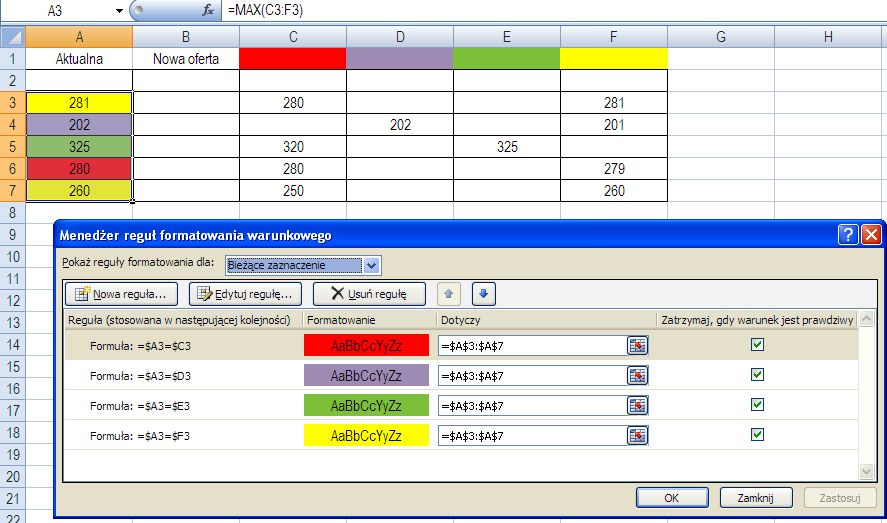The width and height of the screenshot is (887, 523).
Task: Move rule up with the up arrow
Action: coord(449,294)
